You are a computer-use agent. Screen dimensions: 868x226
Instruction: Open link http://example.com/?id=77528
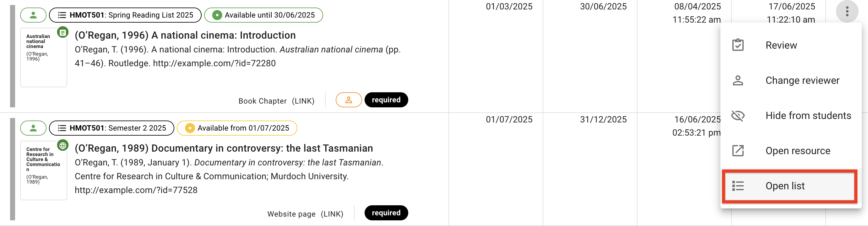136,190
